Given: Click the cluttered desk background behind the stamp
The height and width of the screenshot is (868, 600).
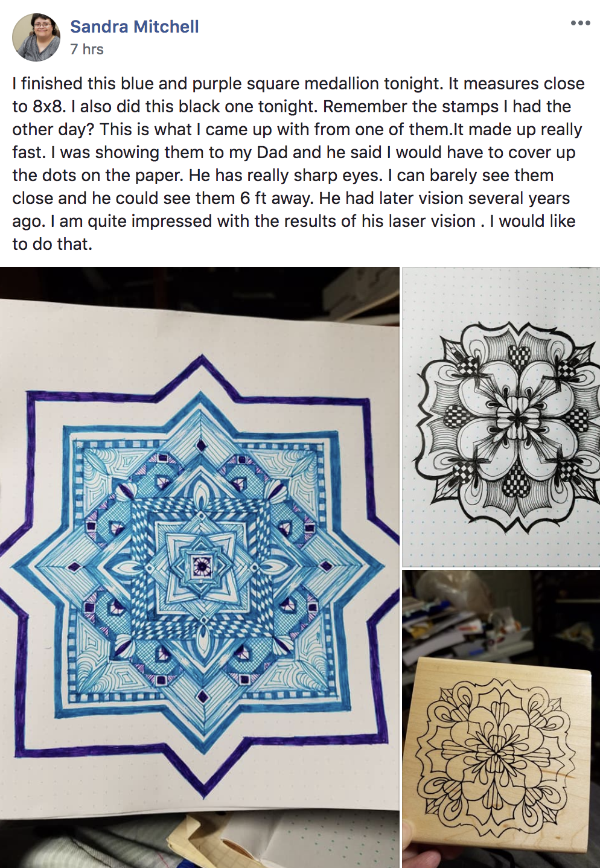Looking at the screenshot, I should 501,610.
